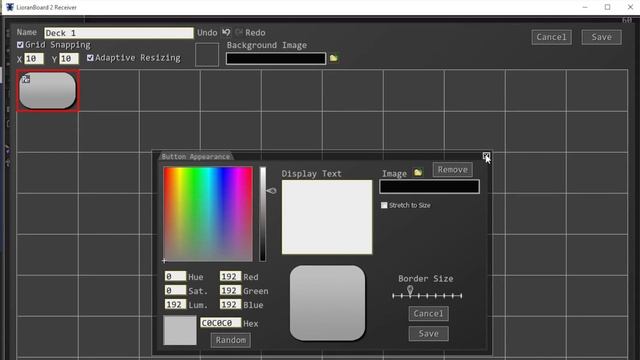
Task: Click the button preview in the dialog
Action: pyautogui.click(x=327, y=303)
